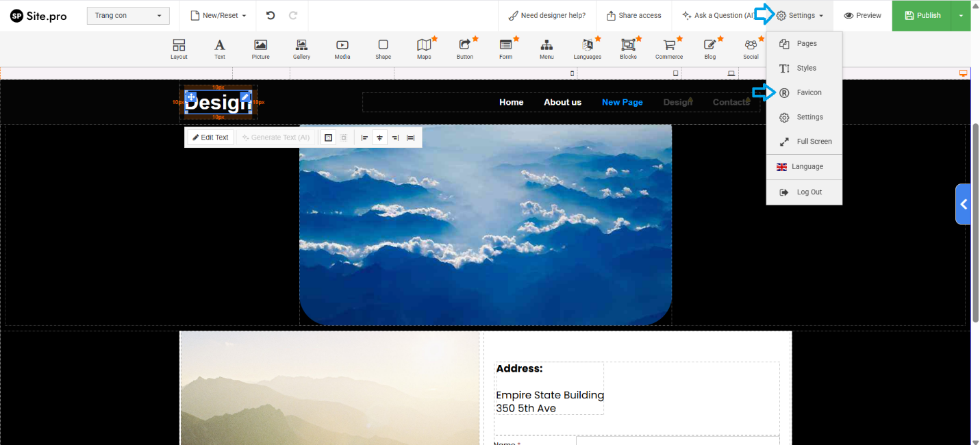
Task: Insert a Shape from the toolbar
Action: point(383,49)
